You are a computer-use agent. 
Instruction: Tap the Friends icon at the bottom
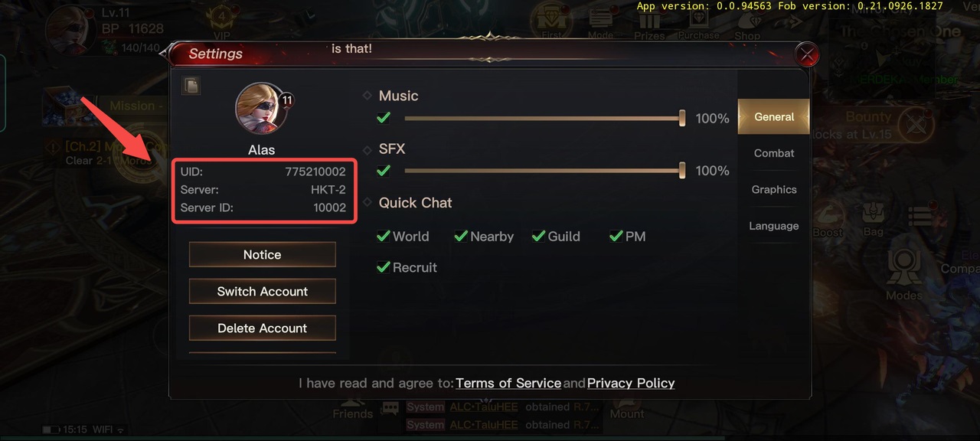click(352, 407)
